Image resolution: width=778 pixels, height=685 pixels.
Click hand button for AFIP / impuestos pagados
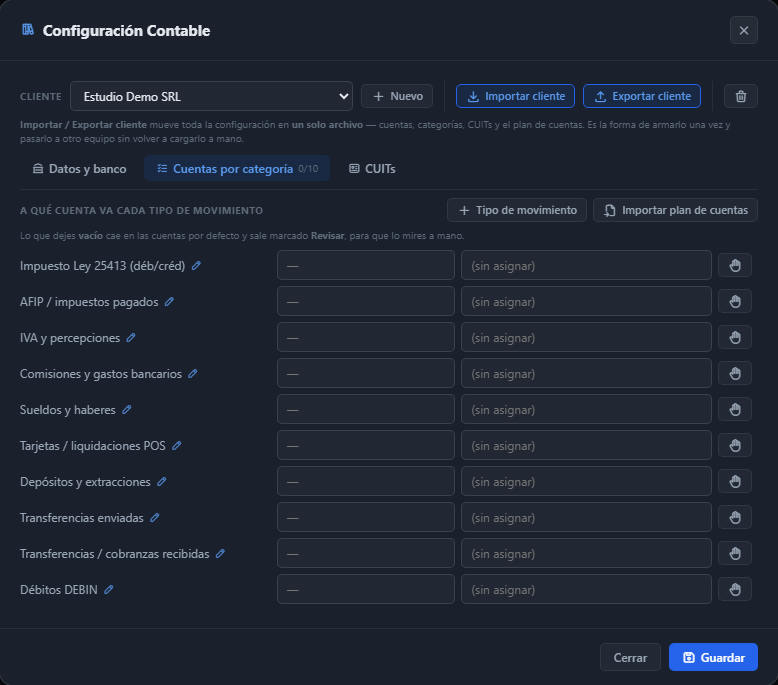tap(735, 301)
